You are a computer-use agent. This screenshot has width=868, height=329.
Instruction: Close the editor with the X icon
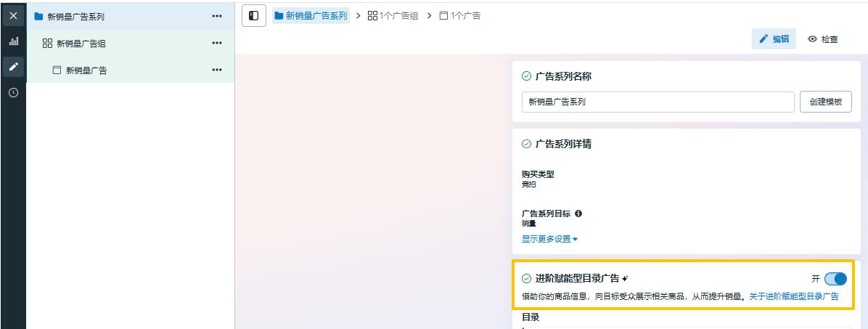coord(13,15)
